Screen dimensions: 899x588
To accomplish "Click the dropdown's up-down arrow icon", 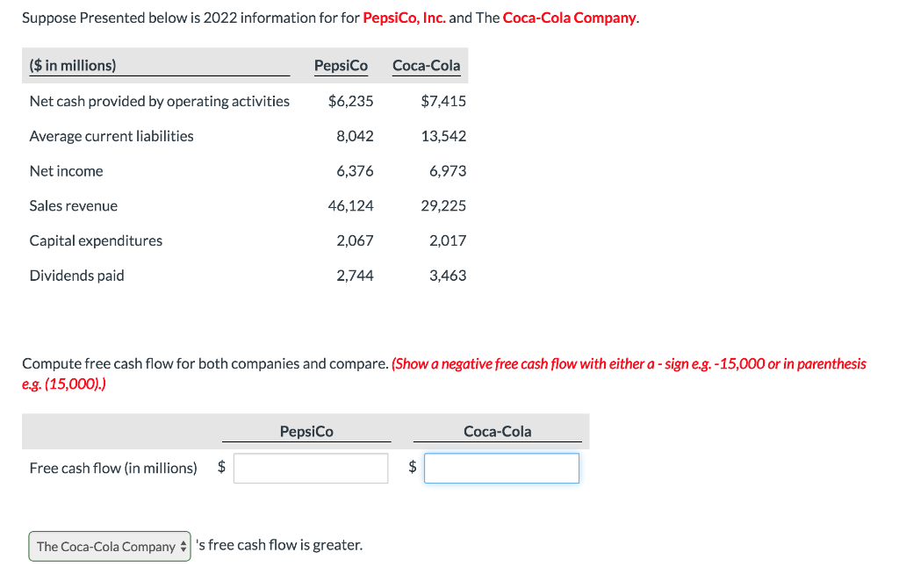I will [x=182, y=546].
